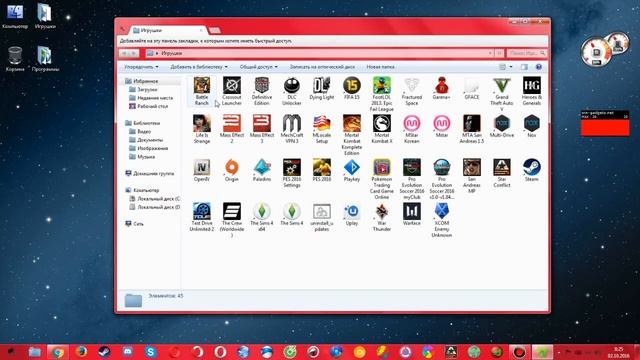This screenshot has width=640, height=360.
Task: Select the Pokemon Trading Card Game Online icon
Action: [382, 179]
